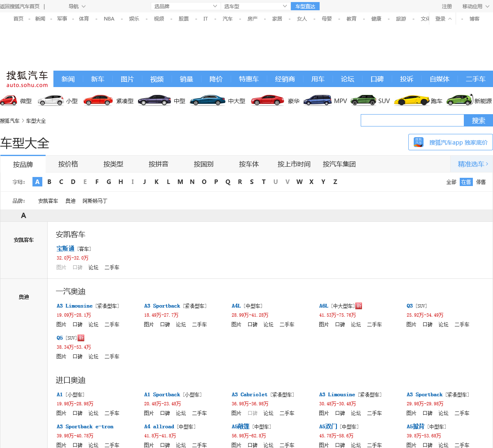
Task: Filter by letter M
Action: [180, 181]
